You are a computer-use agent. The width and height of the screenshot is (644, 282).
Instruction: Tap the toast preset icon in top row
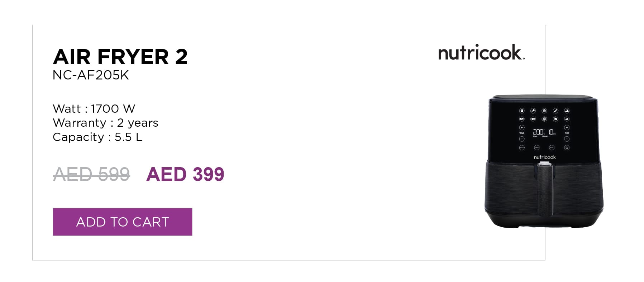click(x=544, y=111)
